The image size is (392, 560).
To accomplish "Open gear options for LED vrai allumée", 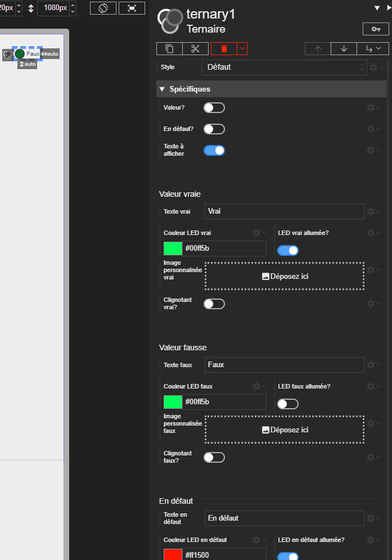I will point(374,233).
